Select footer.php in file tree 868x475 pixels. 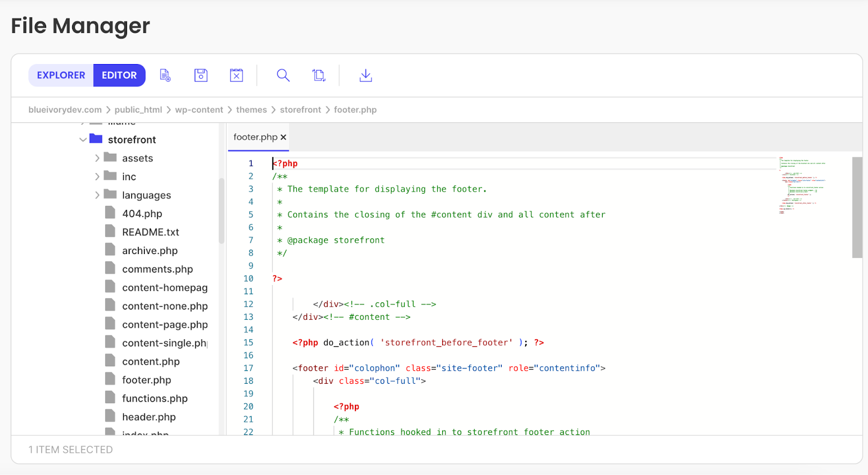pos(146,380)
